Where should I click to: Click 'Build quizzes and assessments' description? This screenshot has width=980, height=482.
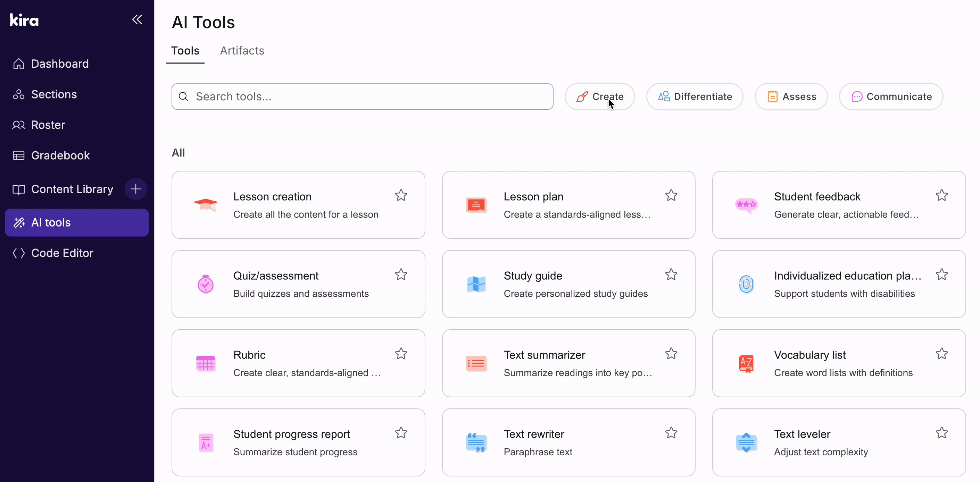pyautogui.click(x=301, y=294)
